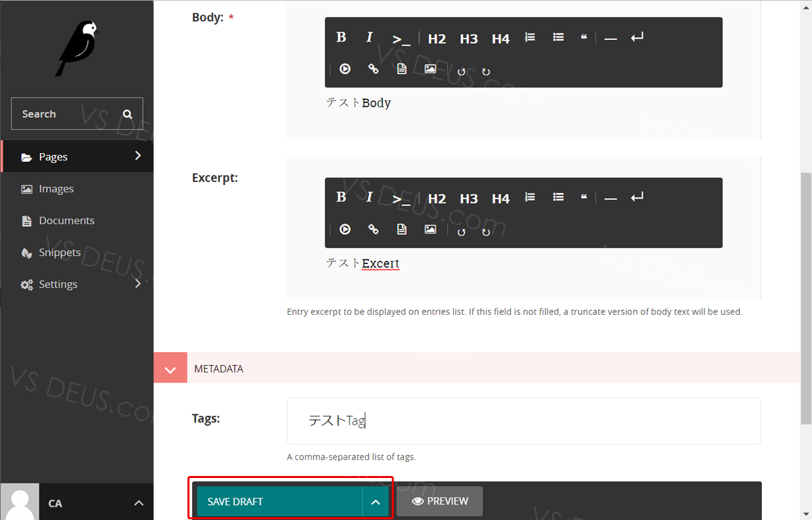Insert a link in the Excerpt editor
This screenshot has width=812, height=520.
[x=374, y=229]
